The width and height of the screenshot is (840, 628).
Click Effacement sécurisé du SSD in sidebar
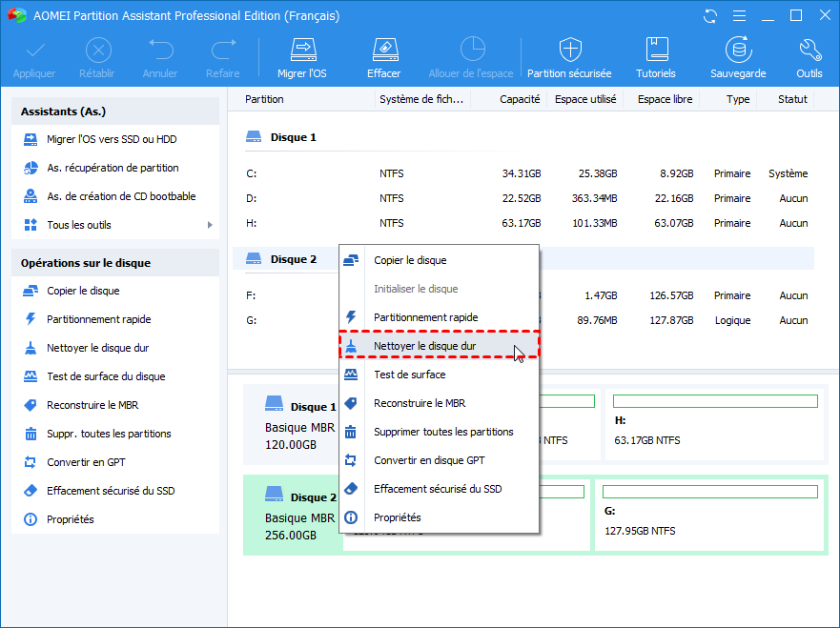pos(111,491)
